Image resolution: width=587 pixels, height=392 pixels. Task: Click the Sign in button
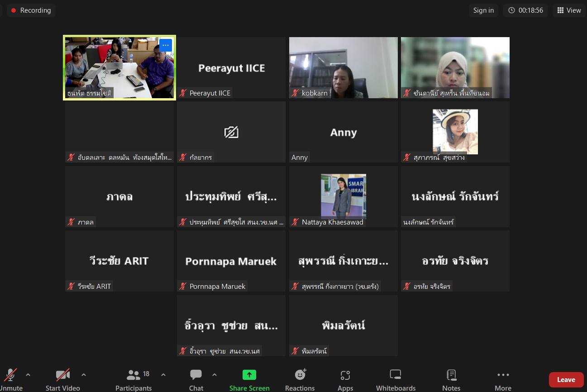click(x=483, y=10)
